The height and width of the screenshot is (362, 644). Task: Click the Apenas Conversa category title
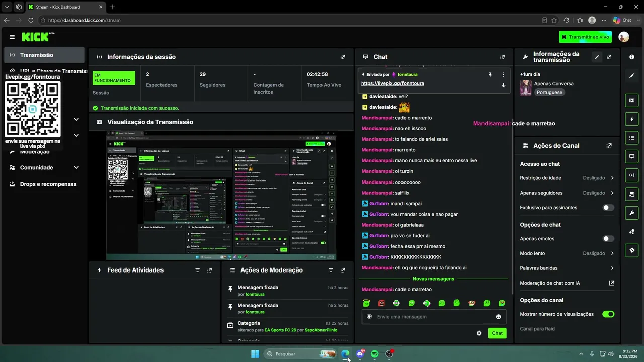coord(553,83)
